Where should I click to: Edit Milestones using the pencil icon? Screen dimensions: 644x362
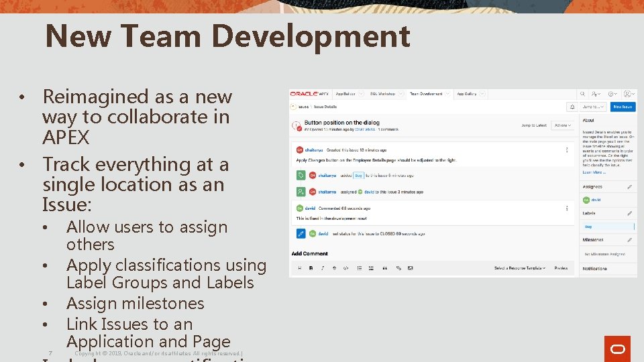click(x=629, y=240)
